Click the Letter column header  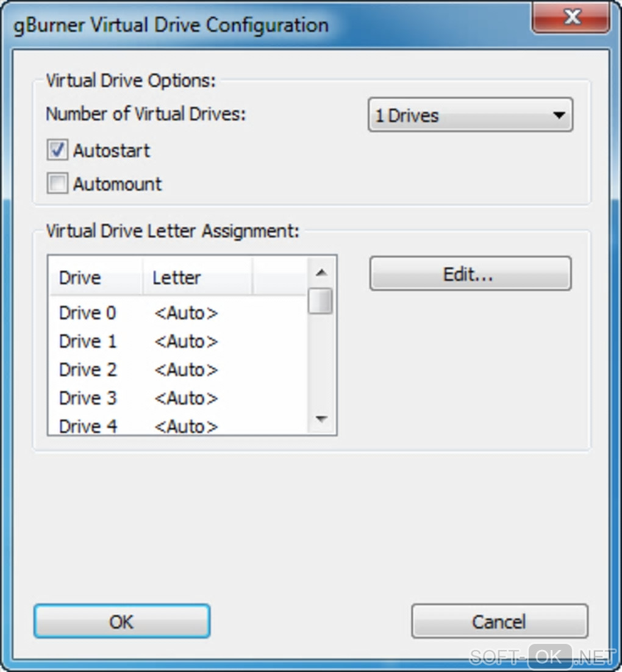point(196,277)
